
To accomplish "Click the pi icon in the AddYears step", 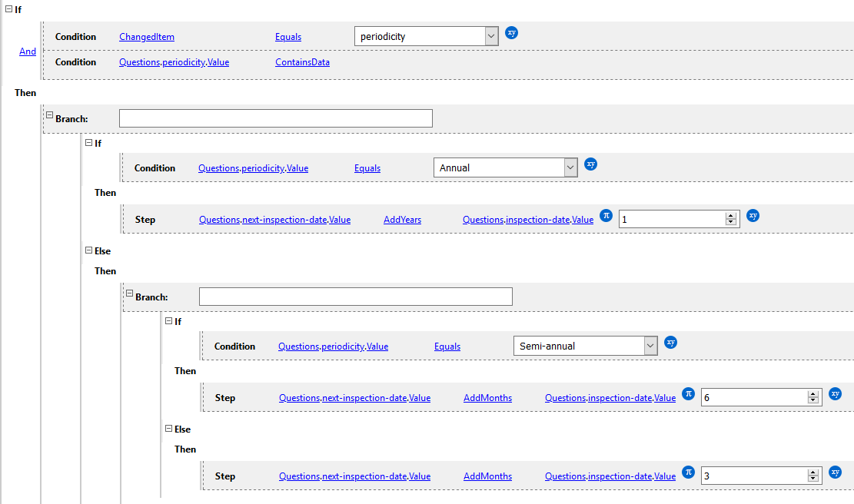I will pyautogui.click(x=606, y=216).
